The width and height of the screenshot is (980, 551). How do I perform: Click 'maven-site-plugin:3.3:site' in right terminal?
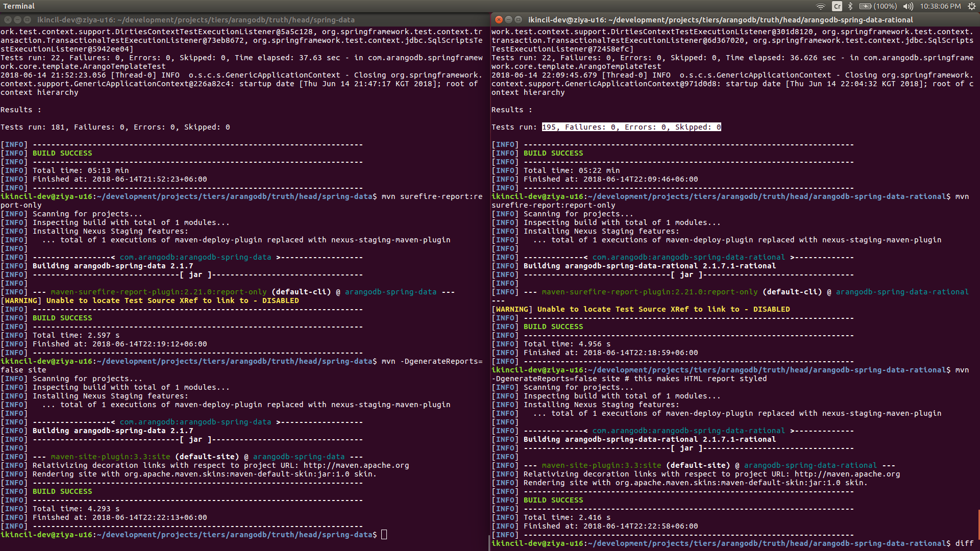pos(602,465)
